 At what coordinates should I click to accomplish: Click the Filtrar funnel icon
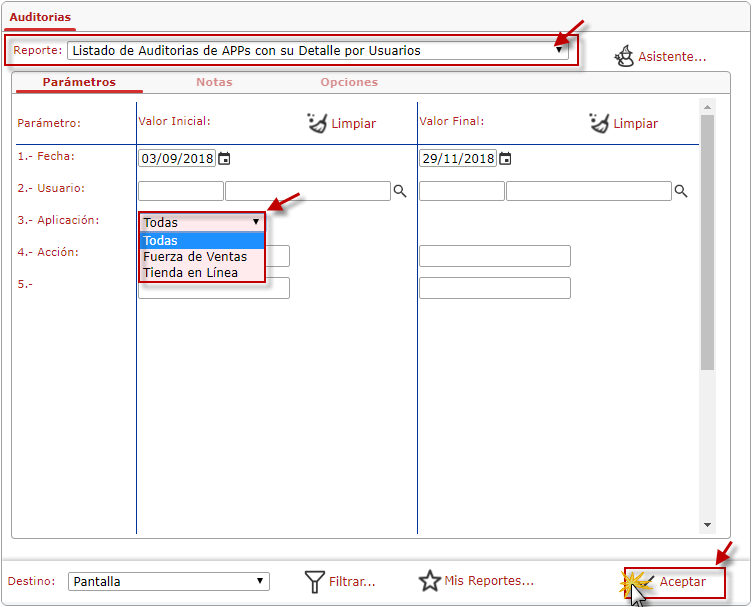[x=314, y=582]
